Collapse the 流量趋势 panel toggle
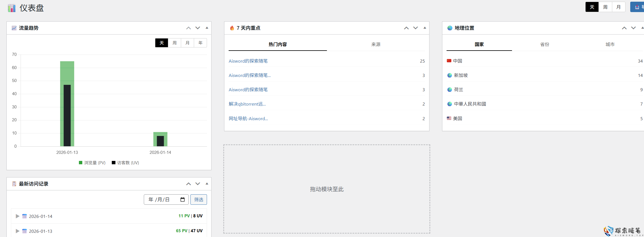Image resolution: width=644 pixels, height=237 pixels. click(x=207, y=28)
